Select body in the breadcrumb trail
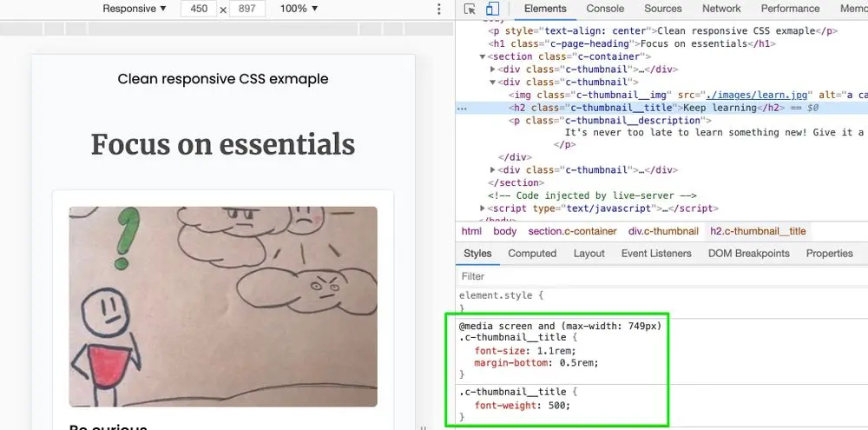 pos(504,231)
